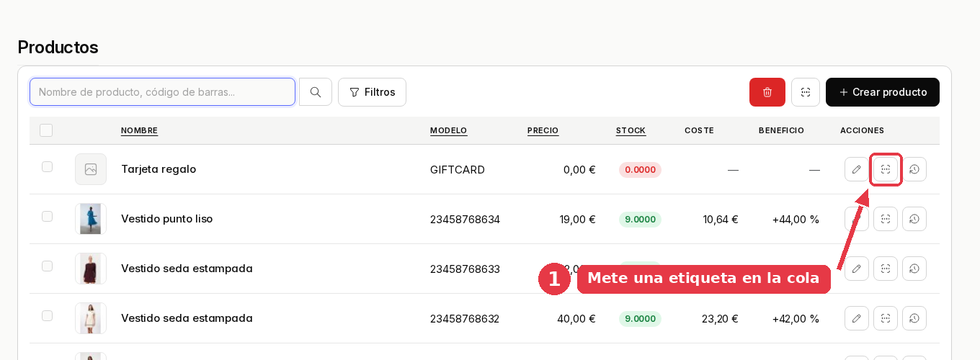Click the Crear producto button
Viewport: 980px width, 360px height.
(x=883, y=92)
